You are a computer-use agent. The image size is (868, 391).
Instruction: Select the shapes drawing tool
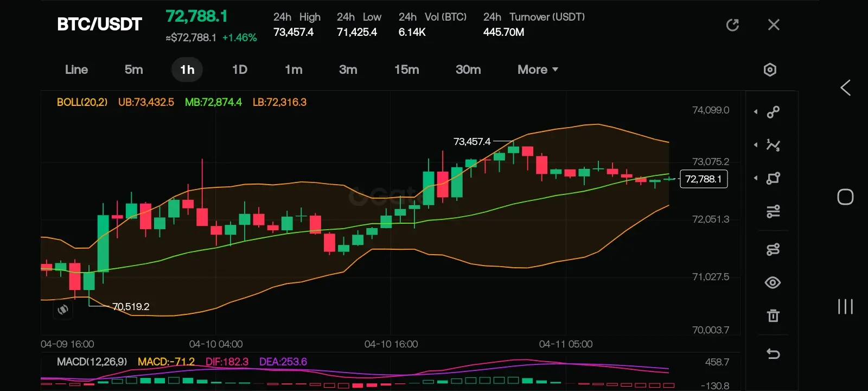coord(773,178)
